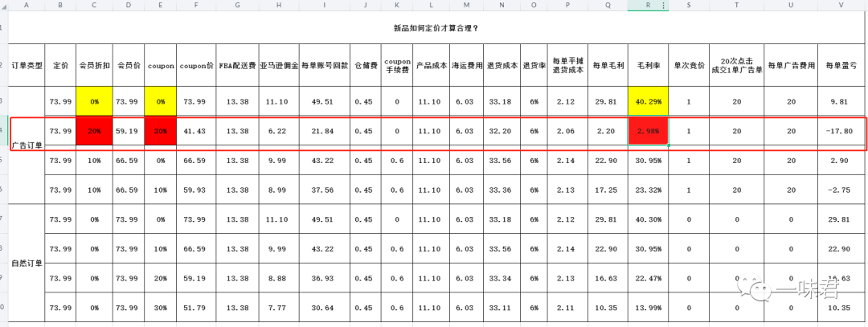Viewport: 868px width, 327px height.
Task: Click the title cell 新品如何定价才算合理？
Action: coord(436,27)
